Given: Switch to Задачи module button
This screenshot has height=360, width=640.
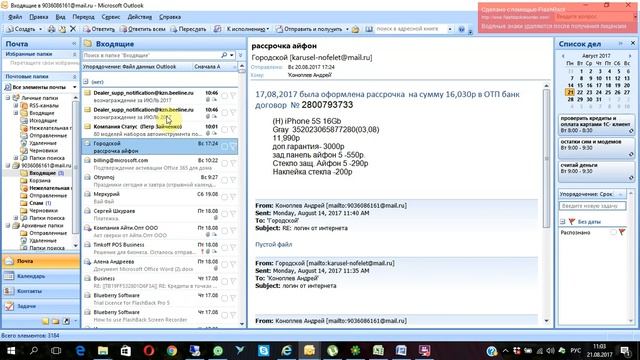Looking at the screenshot, I should coord(41,306).
